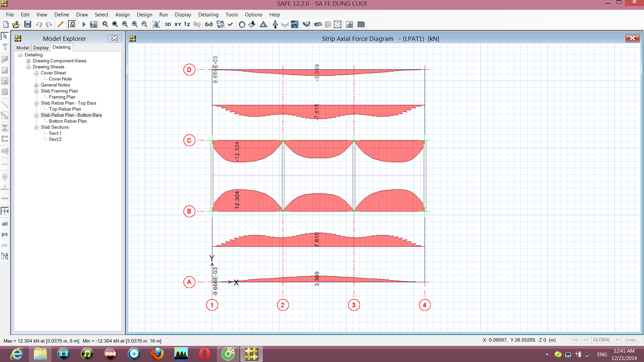
Task: Collapse the Detailing root node
Action: 20,55
